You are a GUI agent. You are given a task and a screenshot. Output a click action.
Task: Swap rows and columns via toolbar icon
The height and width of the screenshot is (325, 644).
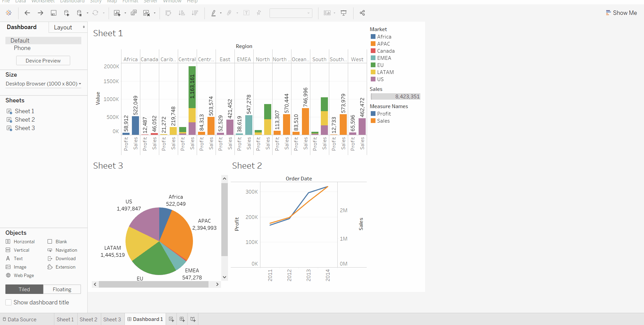coord(168,13)
